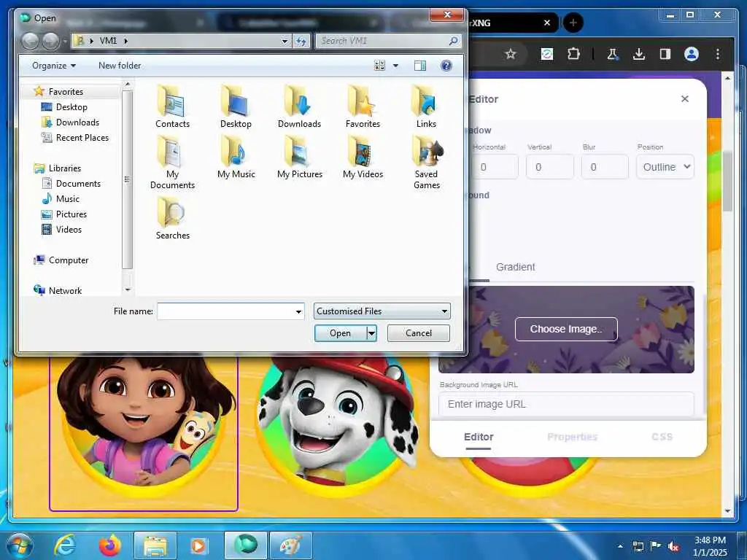Open the shadow Position Outline dropdown
Screen dimensions: 747x560
point(665,167)
